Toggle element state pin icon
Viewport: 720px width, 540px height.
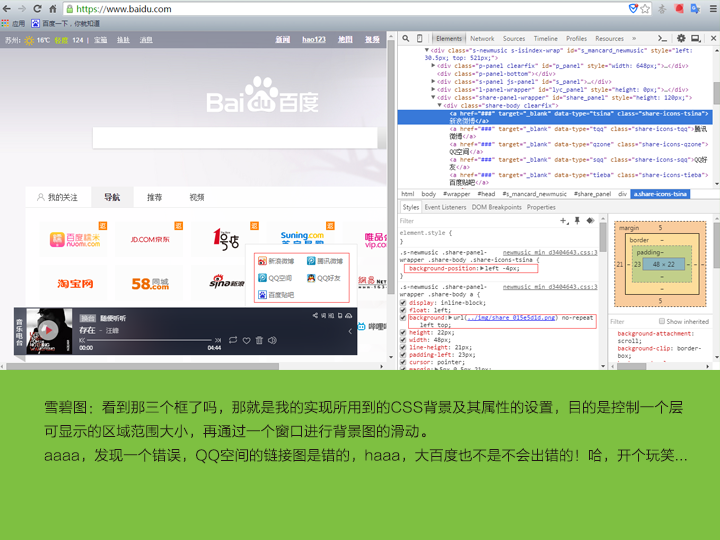point(577,221)
